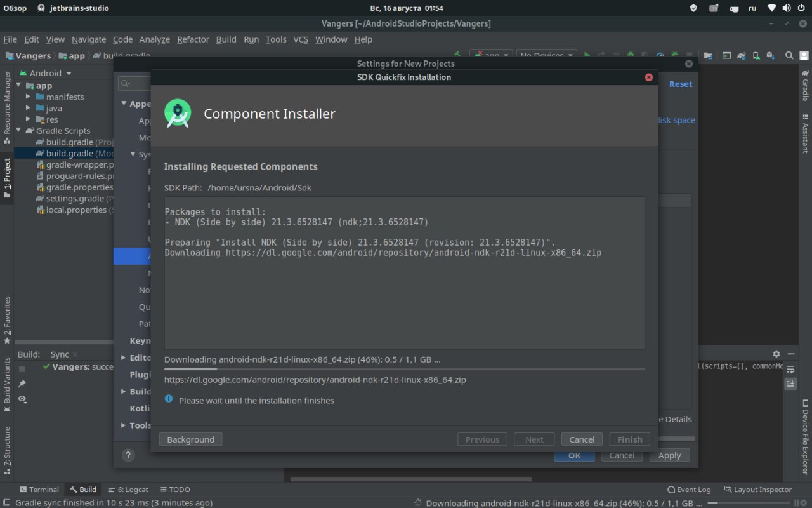Open Обзор activities overview
The width and height of the screenshot is (812, 508).
(15, 8)
